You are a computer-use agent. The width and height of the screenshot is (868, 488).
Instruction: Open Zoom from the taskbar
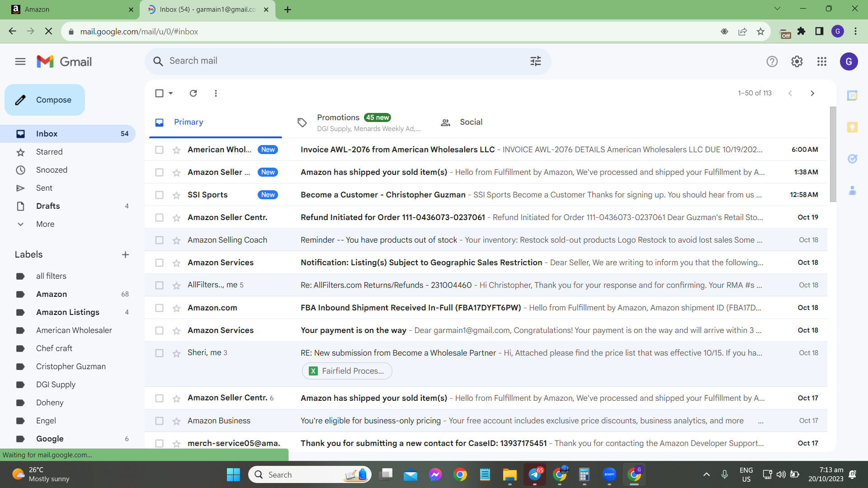point(609,474)
